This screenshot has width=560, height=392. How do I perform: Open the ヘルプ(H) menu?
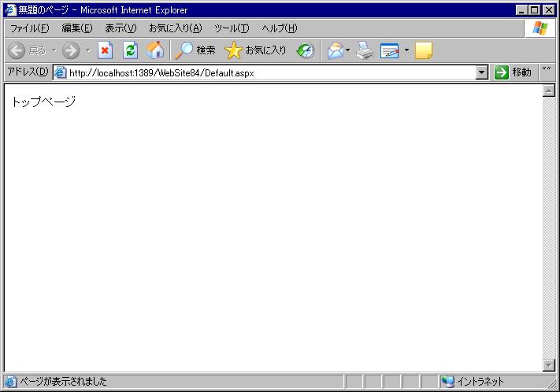pos(280,28)
